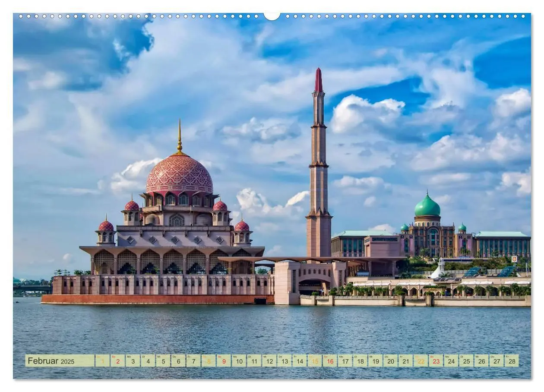
Task: Choose day 27 in the calendar strip
Action: pos(497,360)
